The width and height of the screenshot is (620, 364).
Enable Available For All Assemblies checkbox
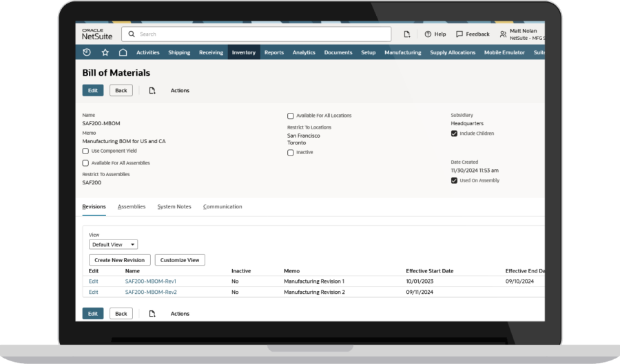[x=86, y=163]
